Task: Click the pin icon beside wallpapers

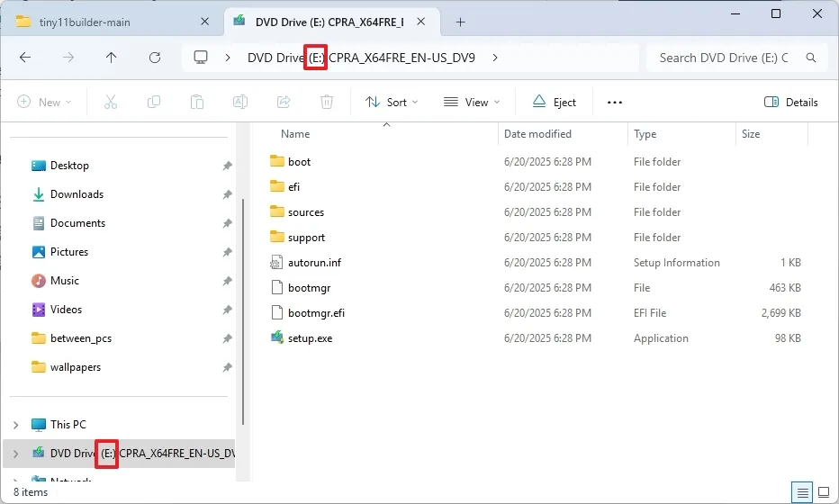Action: pos(228,367)
